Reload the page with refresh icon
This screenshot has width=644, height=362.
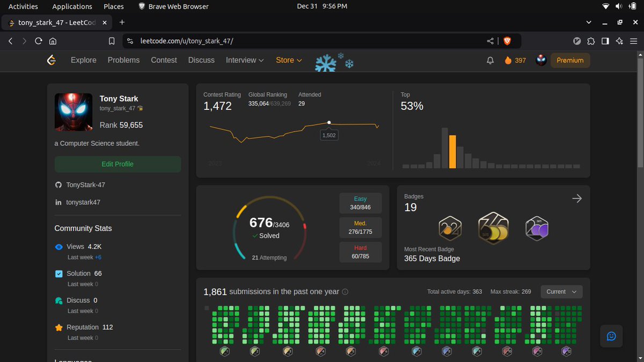point(39,41)
